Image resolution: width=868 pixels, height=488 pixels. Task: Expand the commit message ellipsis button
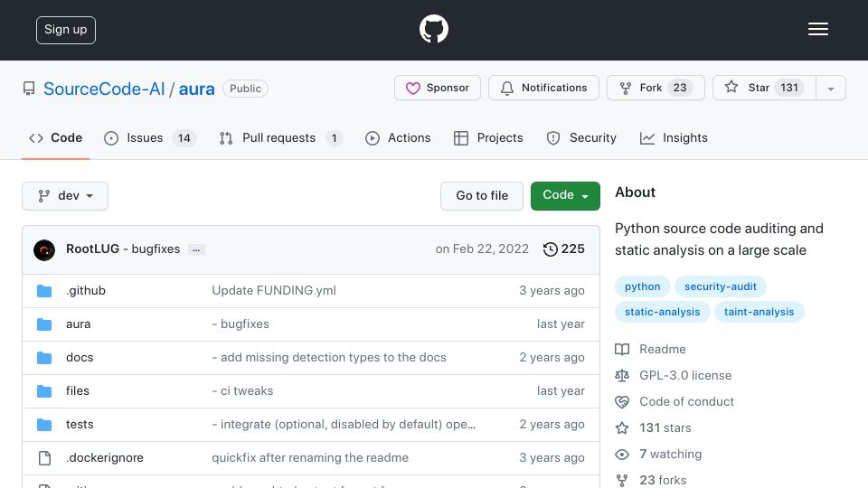tap(196, 249)
